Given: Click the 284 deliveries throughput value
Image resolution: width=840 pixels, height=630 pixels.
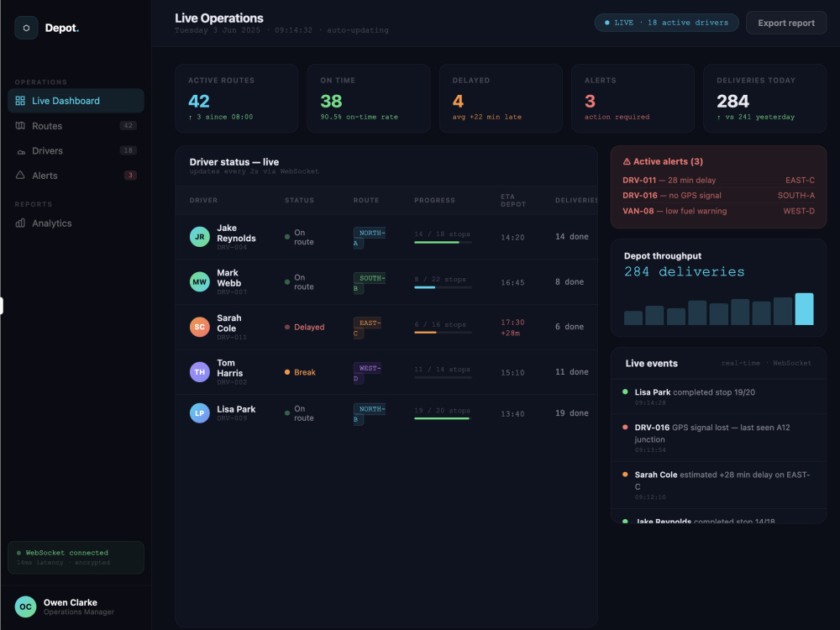Looking at the screenshot, I should click(x=684, y=271).
